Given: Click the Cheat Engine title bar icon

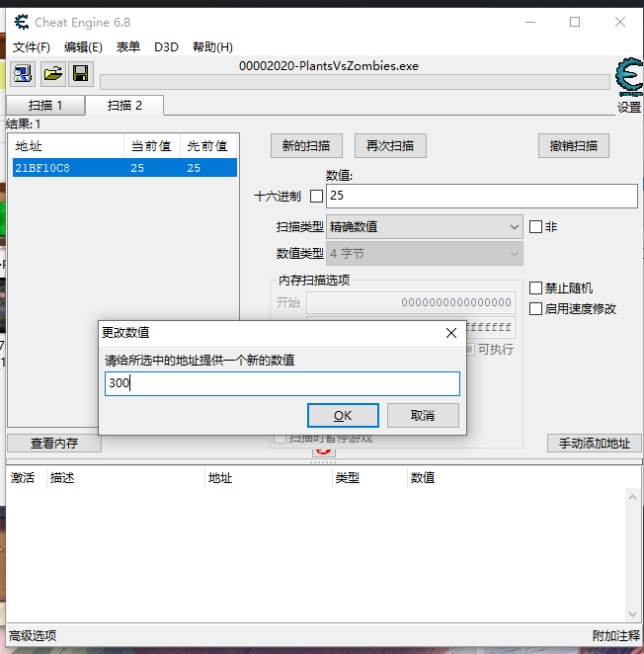Looking at the screenshot, I should [x=22, y=22].
